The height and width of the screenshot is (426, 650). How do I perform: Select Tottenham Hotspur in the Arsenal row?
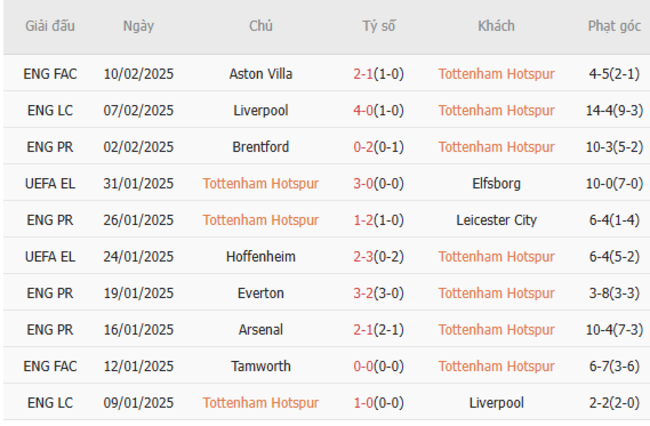[496, 330]
